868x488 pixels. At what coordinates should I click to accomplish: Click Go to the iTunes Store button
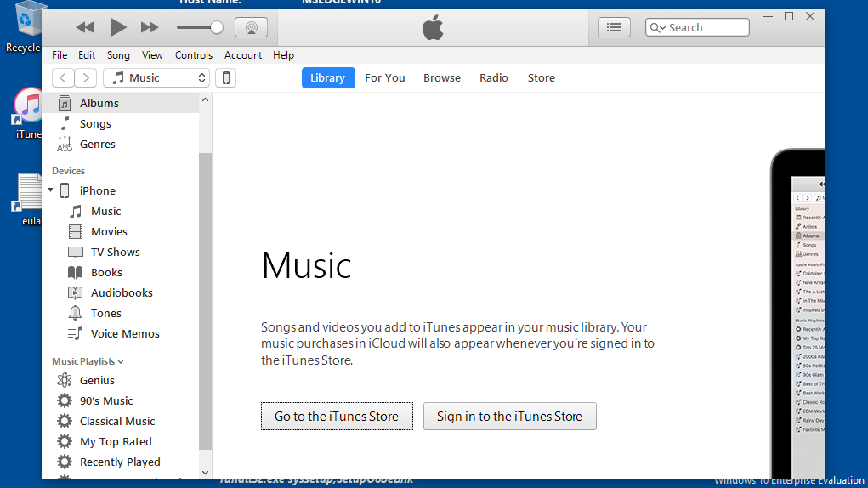(338, 416)
